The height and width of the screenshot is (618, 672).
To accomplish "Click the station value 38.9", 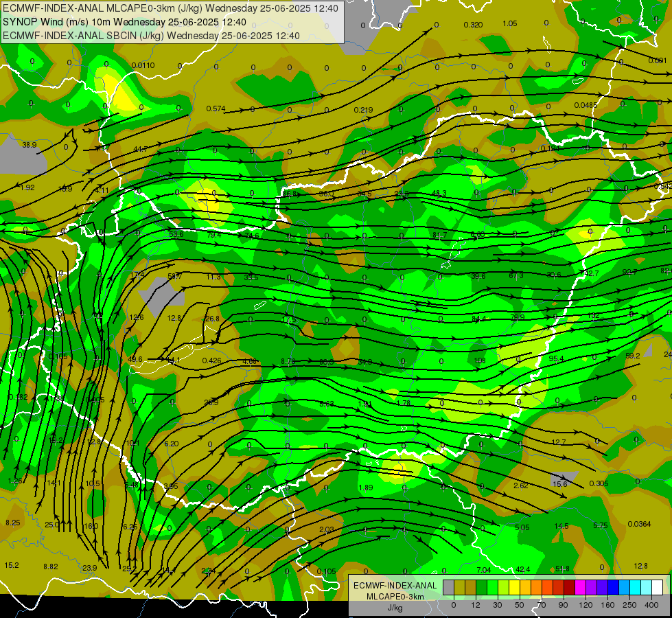I will point(29,145).
